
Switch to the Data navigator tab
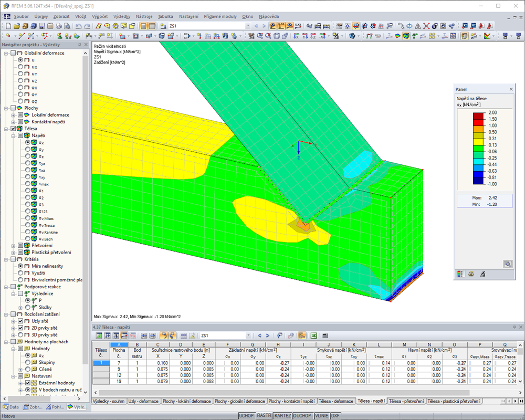10,407
